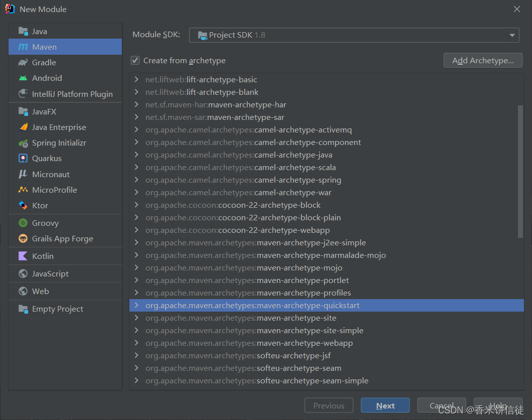The image size is (532, 420).
Task: Select Kotlin module type label
Action: pos(43,256)
